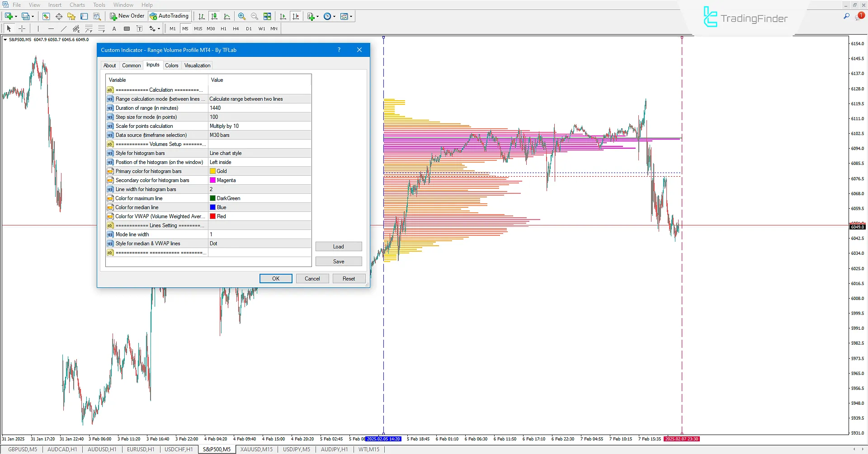Image resolution: width=868 pixels, height=454 pixels.
Task: Switch to the Colors tab
Action: pos(172,65)
